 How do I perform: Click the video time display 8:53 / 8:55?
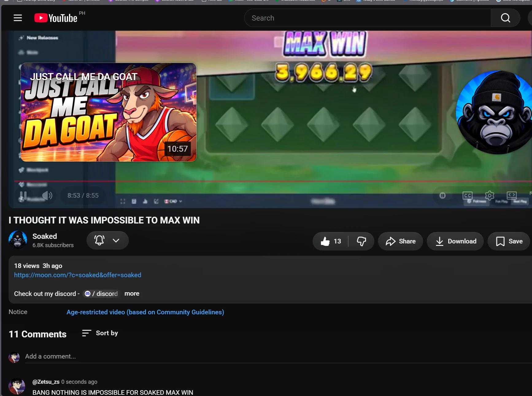(x=83, y=196)
